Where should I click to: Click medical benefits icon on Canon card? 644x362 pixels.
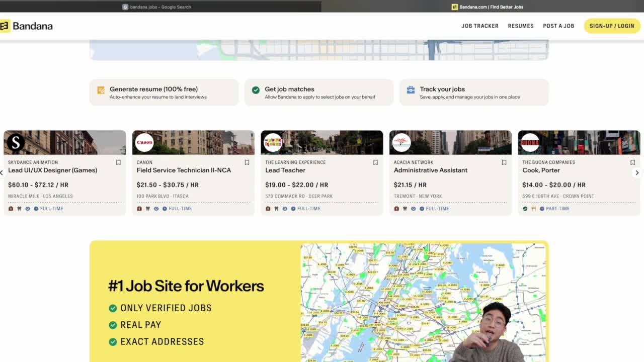coord(139,209)
